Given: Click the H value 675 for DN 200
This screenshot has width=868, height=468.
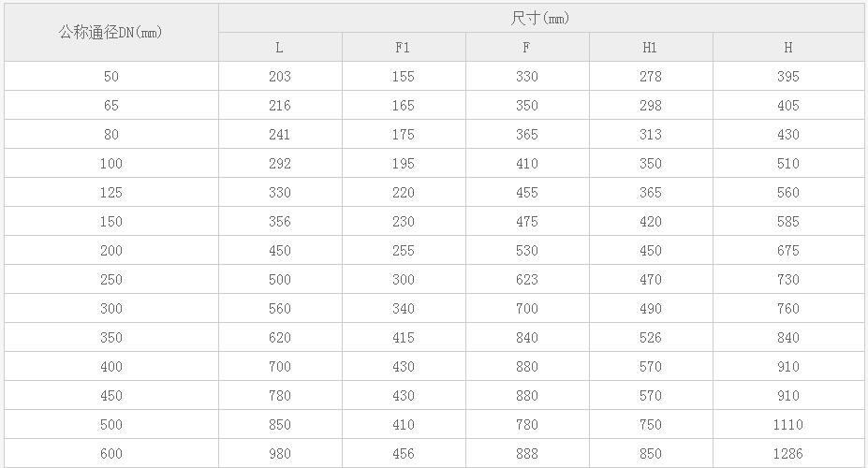Looking at the screenshot, I should click(x=788, y=251).
